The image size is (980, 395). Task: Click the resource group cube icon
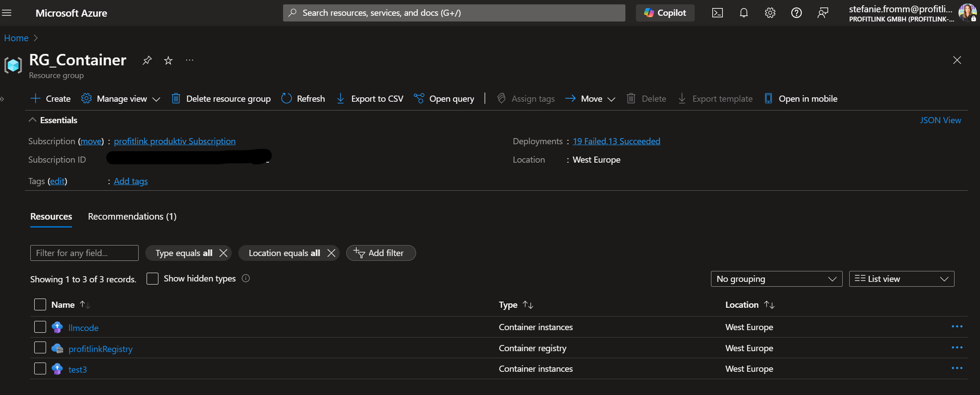(13, 65)
